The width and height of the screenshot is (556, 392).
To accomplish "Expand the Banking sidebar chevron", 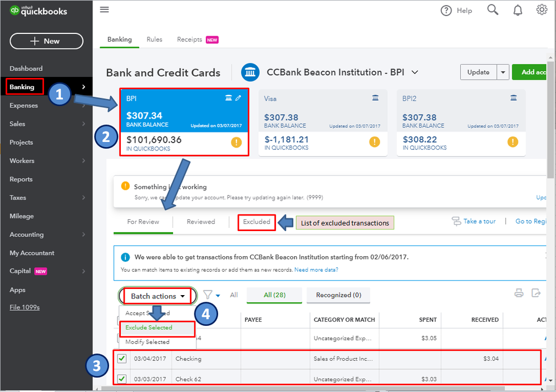I will click(83, 87).
